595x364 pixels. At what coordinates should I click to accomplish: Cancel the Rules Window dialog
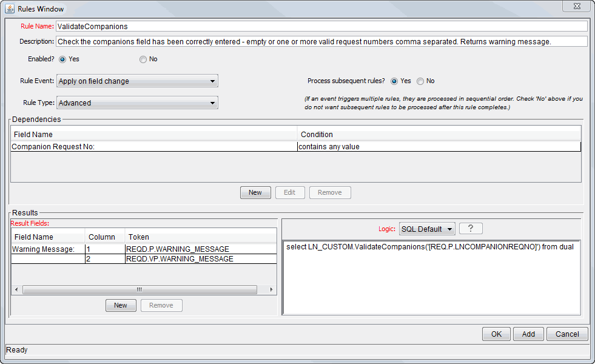[567, 334]
